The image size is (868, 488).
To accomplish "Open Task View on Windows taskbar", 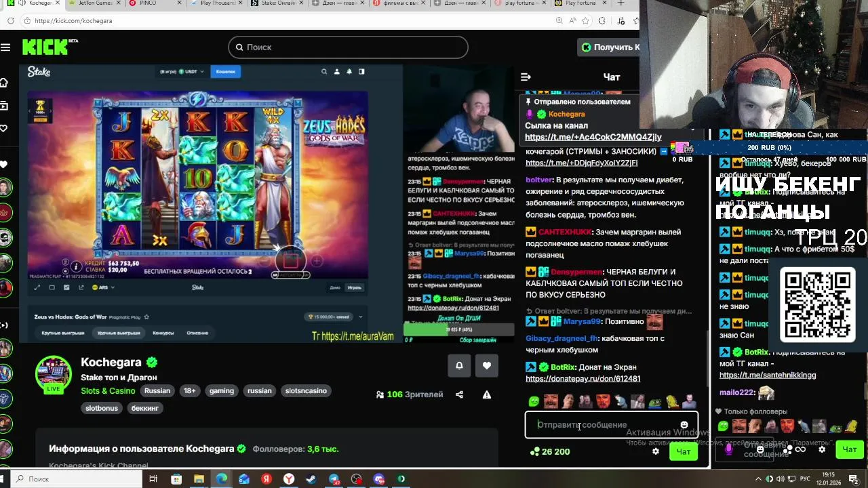I will click(153, 479).
